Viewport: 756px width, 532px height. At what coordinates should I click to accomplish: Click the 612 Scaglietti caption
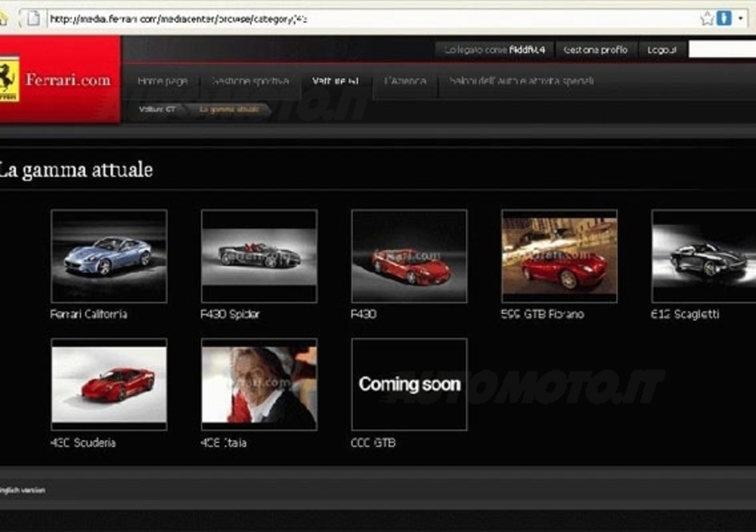pyautogui.click(x=685, y=314)
